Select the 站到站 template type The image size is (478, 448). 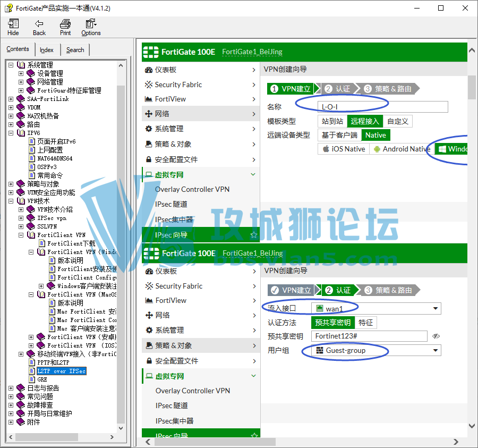pyautogui.click(x=332, y=121)
